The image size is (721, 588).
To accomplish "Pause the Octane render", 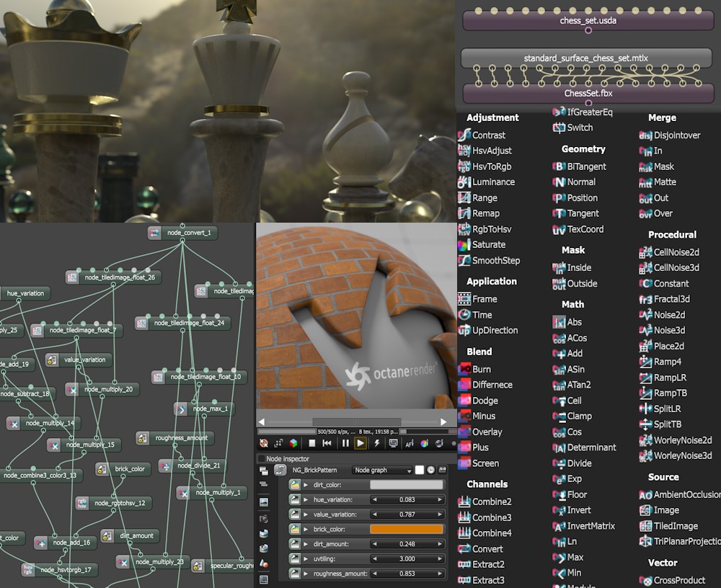I will tap(345, 443).
